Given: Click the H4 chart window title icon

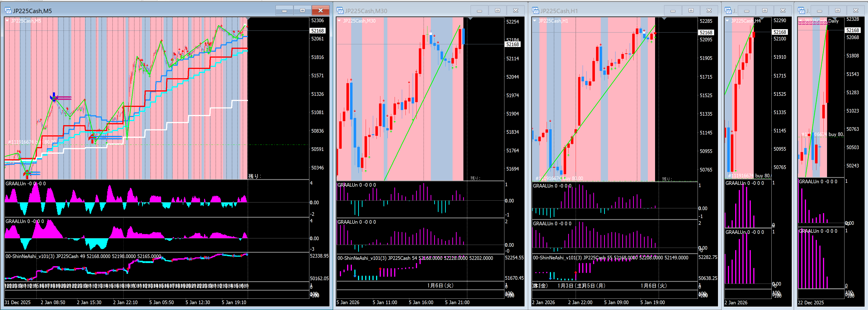Looking at the screenshot, I should tap(728, 11).
